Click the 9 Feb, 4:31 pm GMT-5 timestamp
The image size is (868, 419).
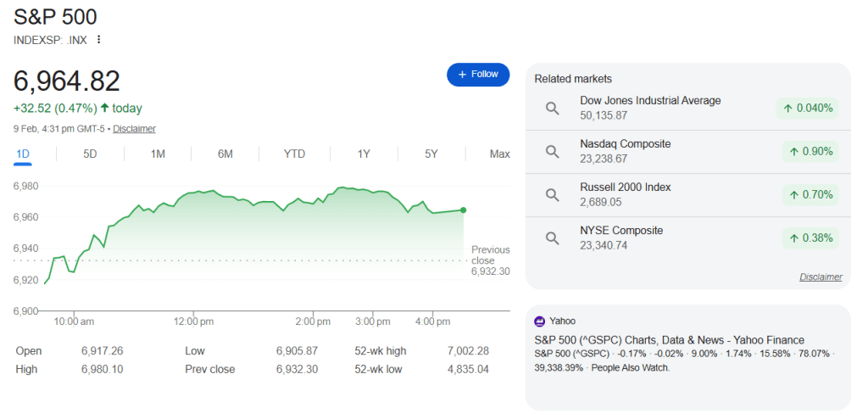point(59,129)
